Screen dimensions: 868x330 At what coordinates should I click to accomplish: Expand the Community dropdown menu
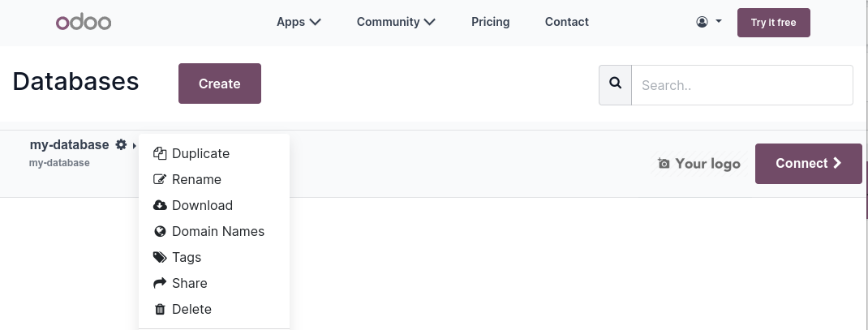(396, 22)
